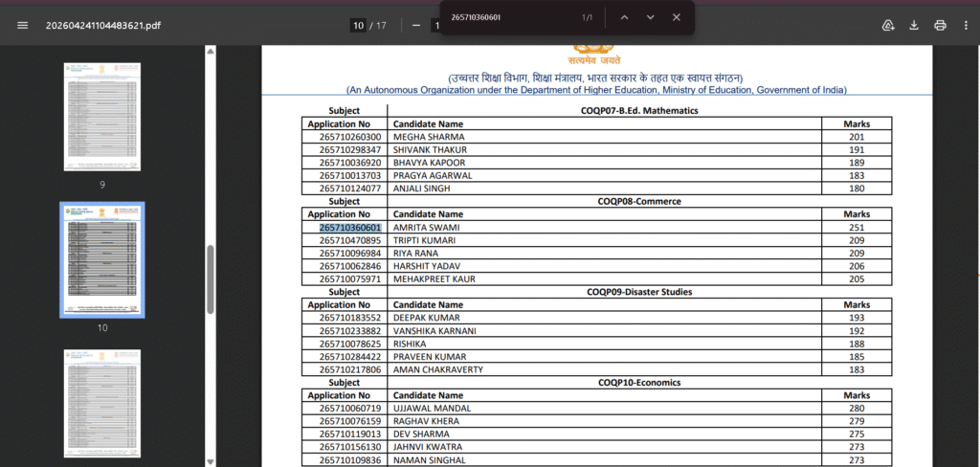This screenshot has height=467, width=980.
Task: Go to next search result arrow
Action: pyautogui.click(x=650, y=17)
